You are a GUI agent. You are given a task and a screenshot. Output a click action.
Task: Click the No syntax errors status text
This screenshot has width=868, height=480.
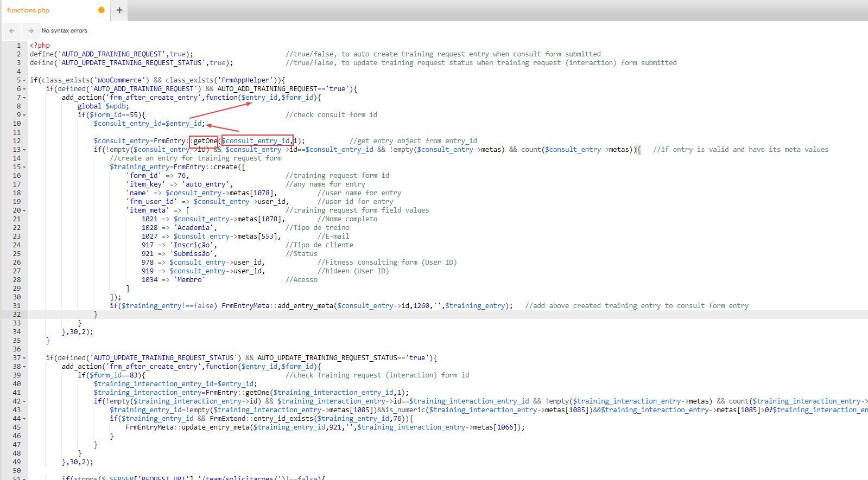tap(64, 31)
